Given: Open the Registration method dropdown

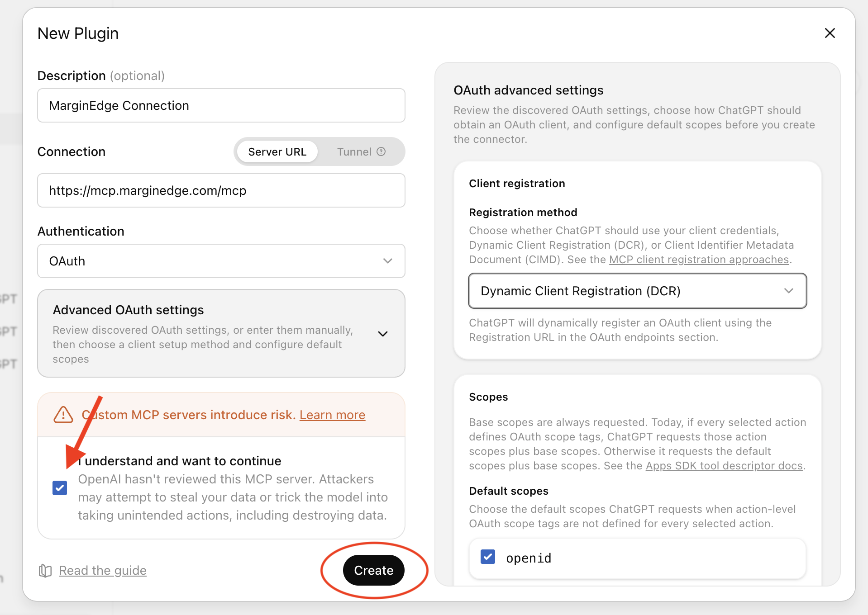Looking at the screenshot, I should click(x=638, y=291).
